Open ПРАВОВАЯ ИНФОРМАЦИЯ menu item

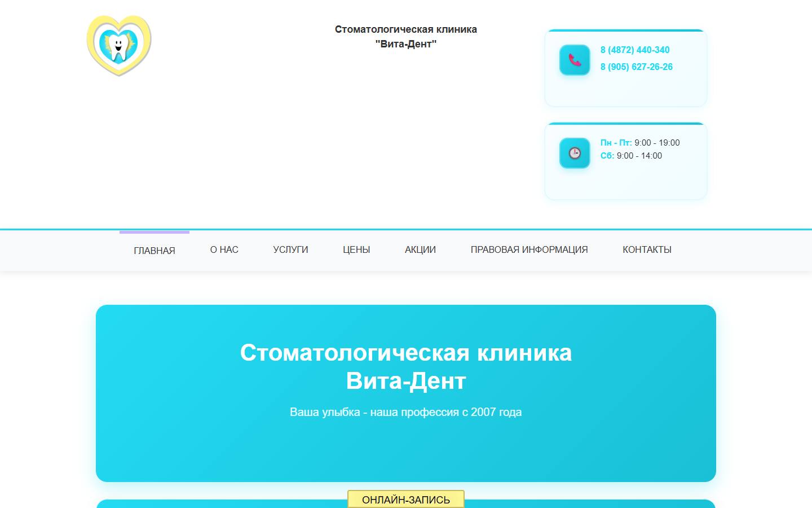click(x=529, y=249)
